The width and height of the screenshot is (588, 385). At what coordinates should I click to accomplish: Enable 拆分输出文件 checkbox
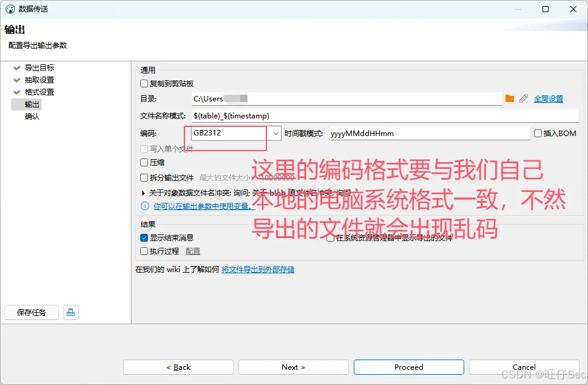144,177
